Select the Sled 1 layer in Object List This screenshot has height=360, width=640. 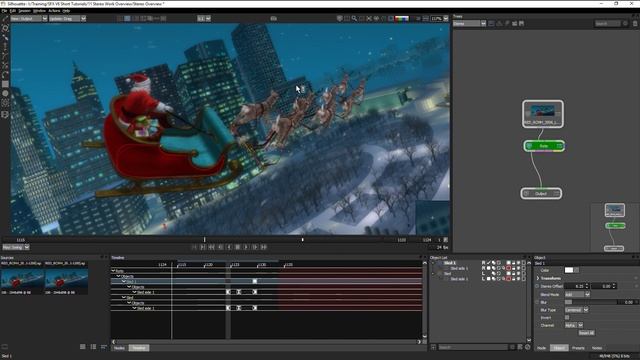[x=449, y=263]
